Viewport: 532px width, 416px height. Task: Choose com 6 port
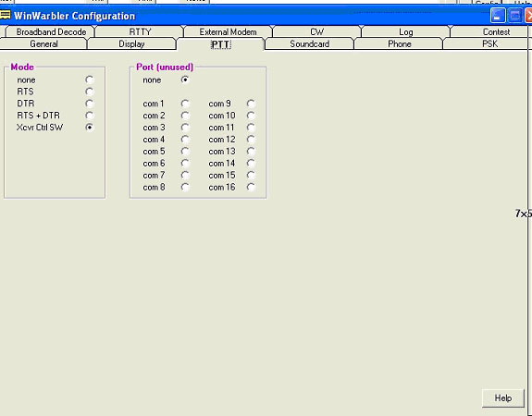[x=185, y=163]
